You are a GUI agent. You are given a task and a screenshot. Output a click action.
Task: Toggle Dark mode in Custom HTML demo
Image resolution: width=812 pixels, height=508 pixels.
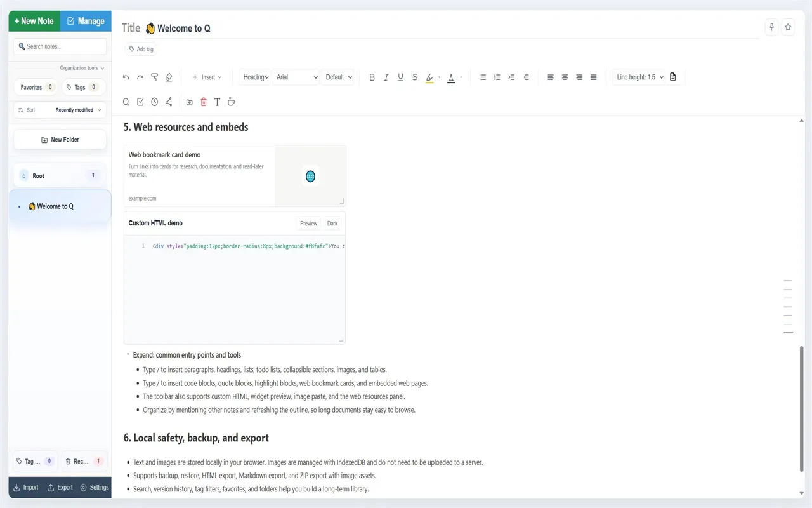(x=332, y=224)
